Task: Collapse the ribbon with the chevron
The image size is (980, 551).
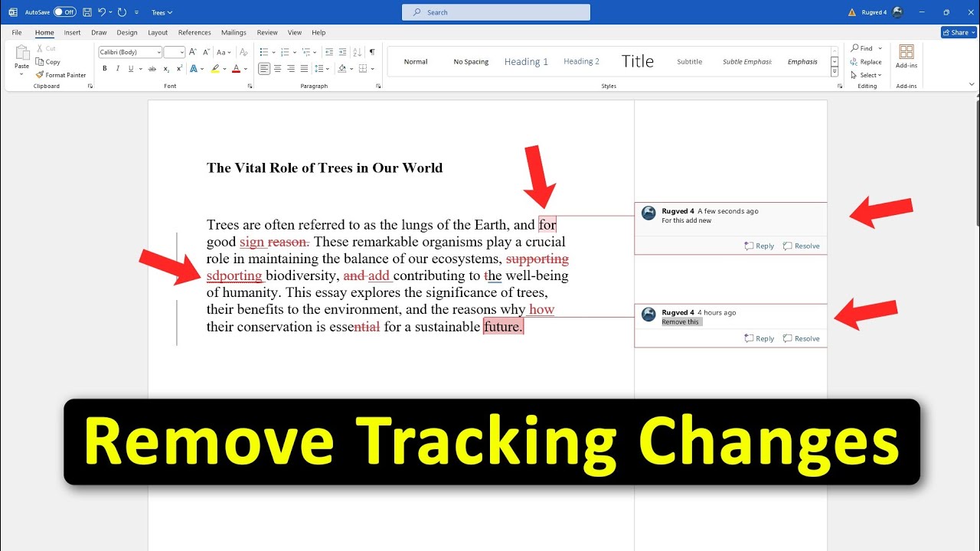Action: click(x=972, y=86)
